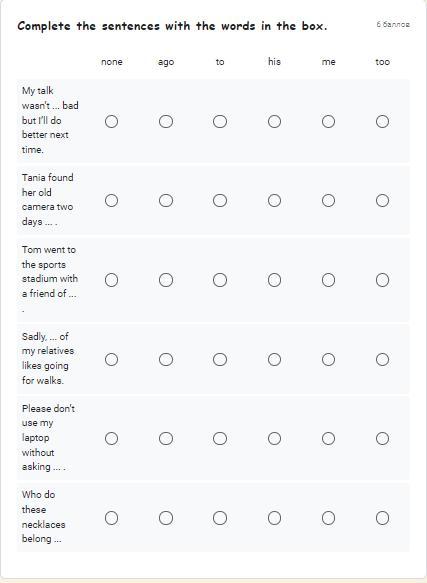Choose 'ago' for Tania's old camera sentence
This screenshot has height=583, width=427.
[166, 200]
